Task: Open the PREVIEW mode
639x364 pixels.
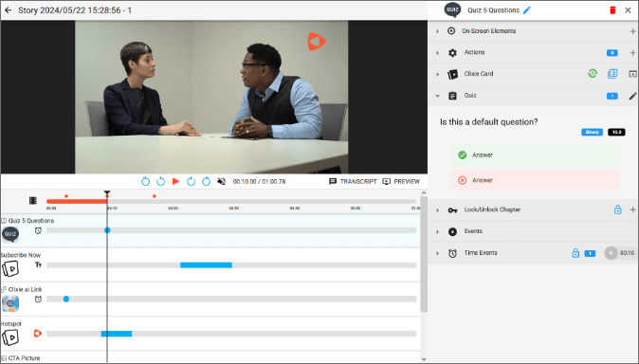Action: 401,181
